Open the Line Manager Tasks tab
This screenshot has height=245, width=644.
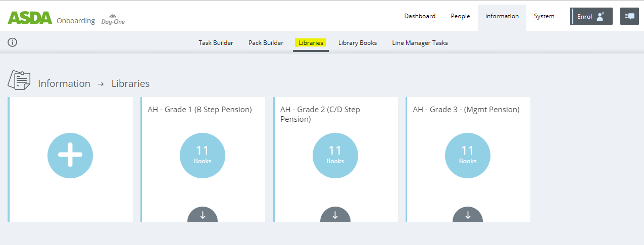tap(420, 43)
